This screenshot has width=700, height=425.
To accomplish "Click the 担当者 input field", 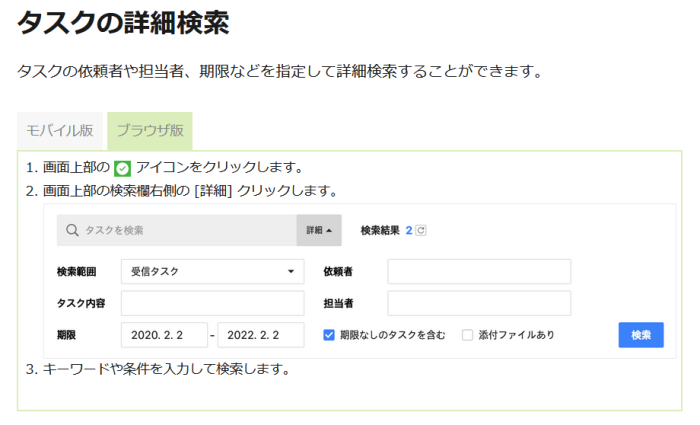I will pyautogui.click(x=479, y=303).
